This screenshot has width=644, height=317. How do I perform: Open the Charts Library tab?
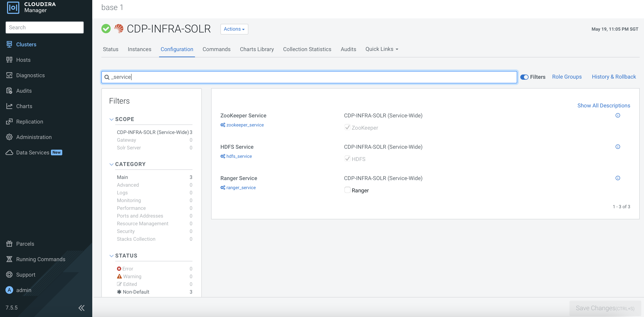tap(257, 49)
